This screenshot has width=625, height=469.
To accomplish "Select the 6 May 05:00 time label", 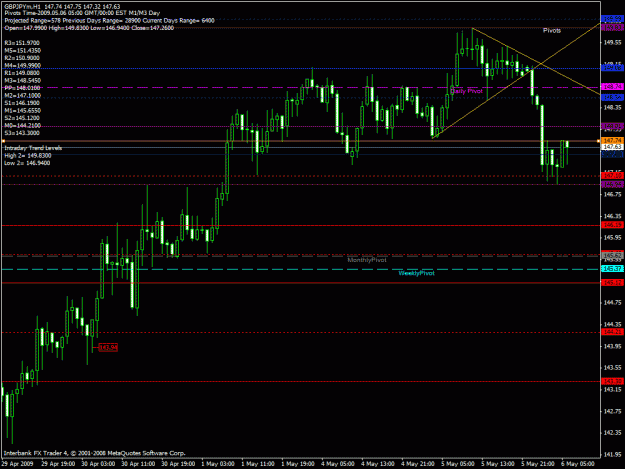I will point(578,464).
